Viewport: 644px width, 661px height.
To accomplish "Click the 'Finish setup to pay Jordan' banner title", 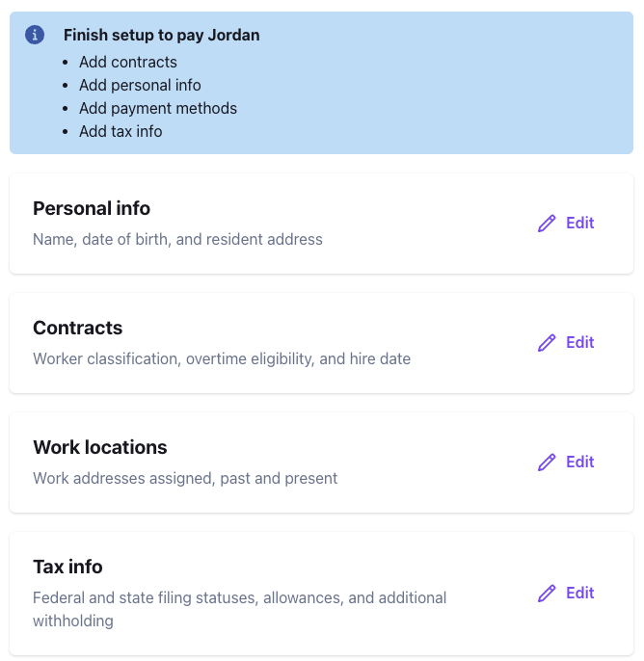I will coord(162,35).
